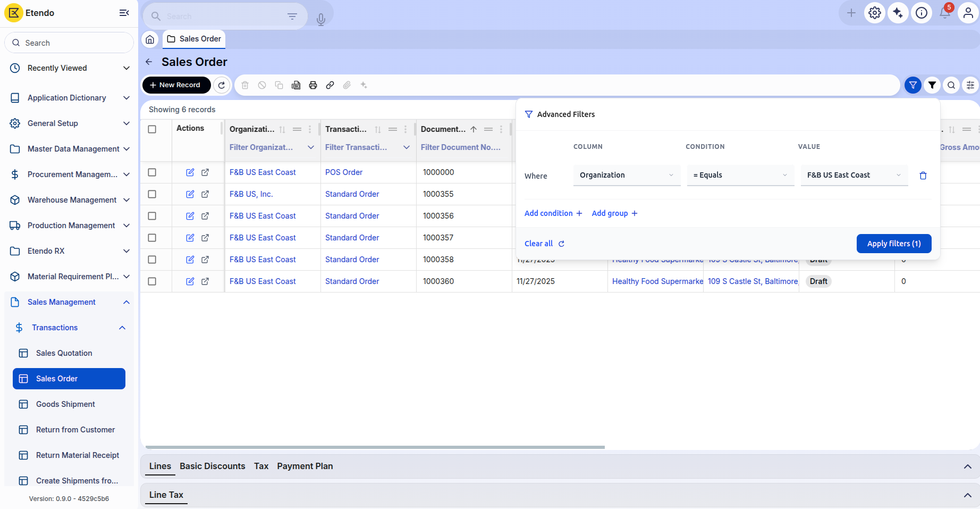This screenshot has width=980, height=509.
Task: Click the Apply filters (1) button
Action: (893, 244)
